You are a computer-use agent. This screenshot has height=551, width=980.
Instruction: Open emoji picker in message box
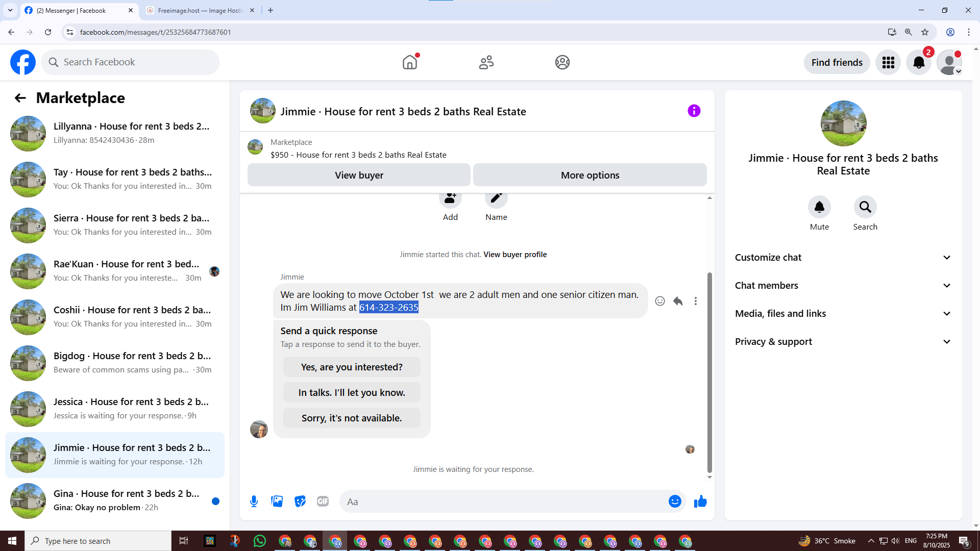pyautogui.click(x=675, y=502)
